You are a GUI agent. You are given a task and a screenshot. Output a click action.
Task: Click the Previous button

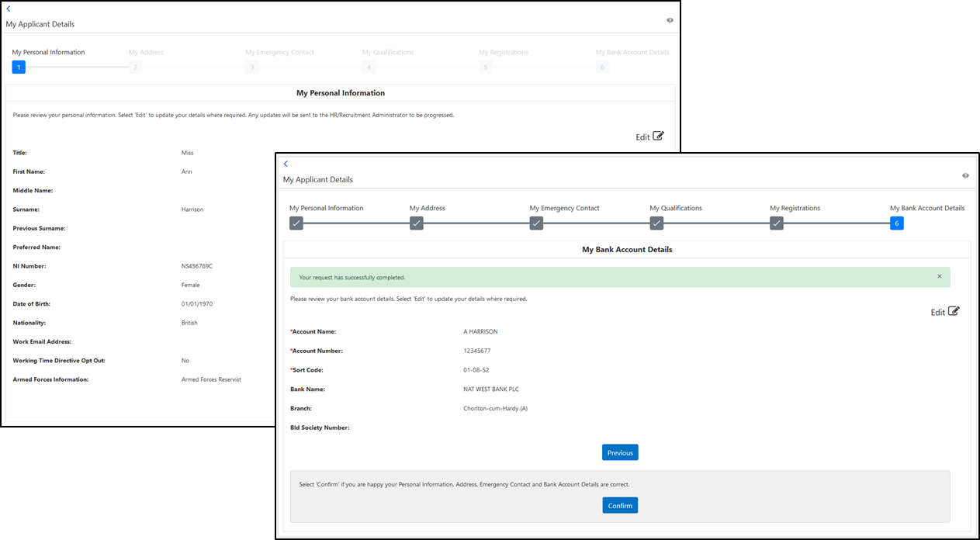pos(620,452)
